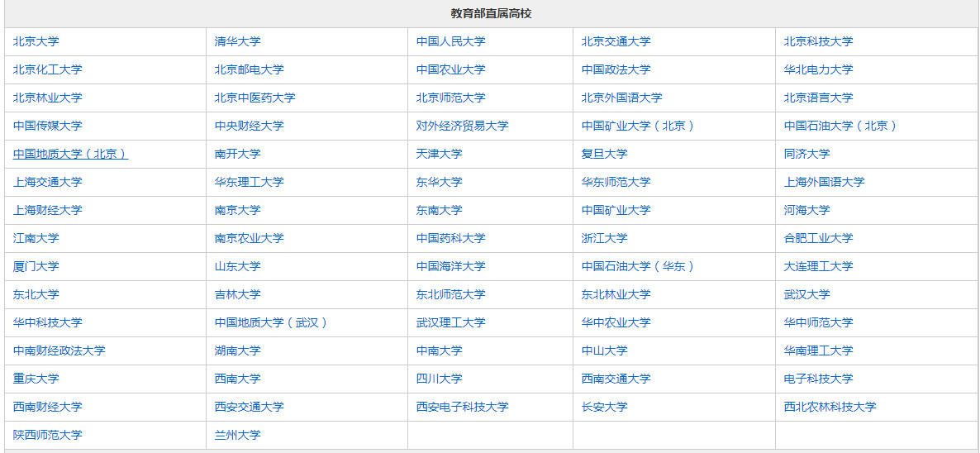Viewport: 980px width, 453px height.
Task: Click 东南大学 link
Action: point(440,211)
